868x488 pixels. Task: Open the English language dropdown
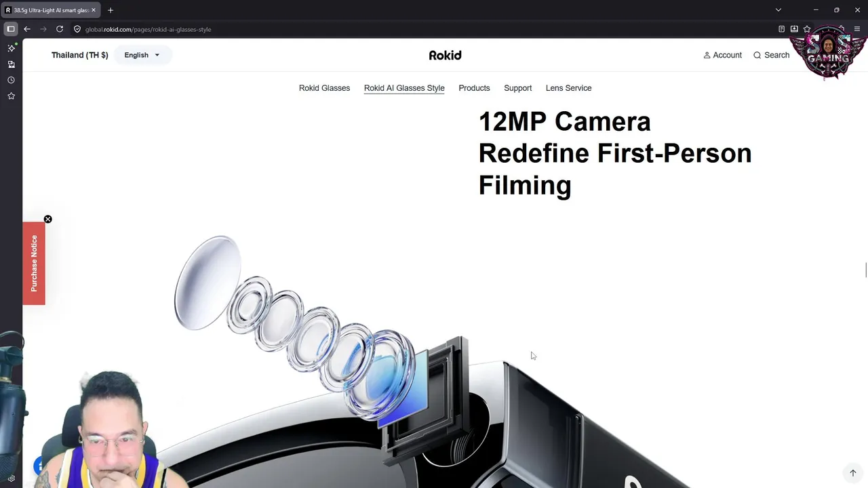coord(142,55)
